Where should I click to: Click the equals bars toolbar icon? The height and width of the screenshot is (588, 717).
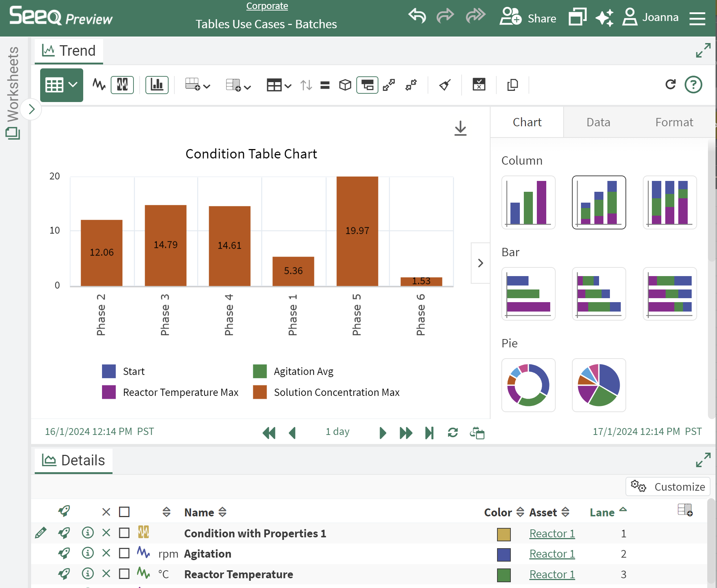[x=325, y=85]
